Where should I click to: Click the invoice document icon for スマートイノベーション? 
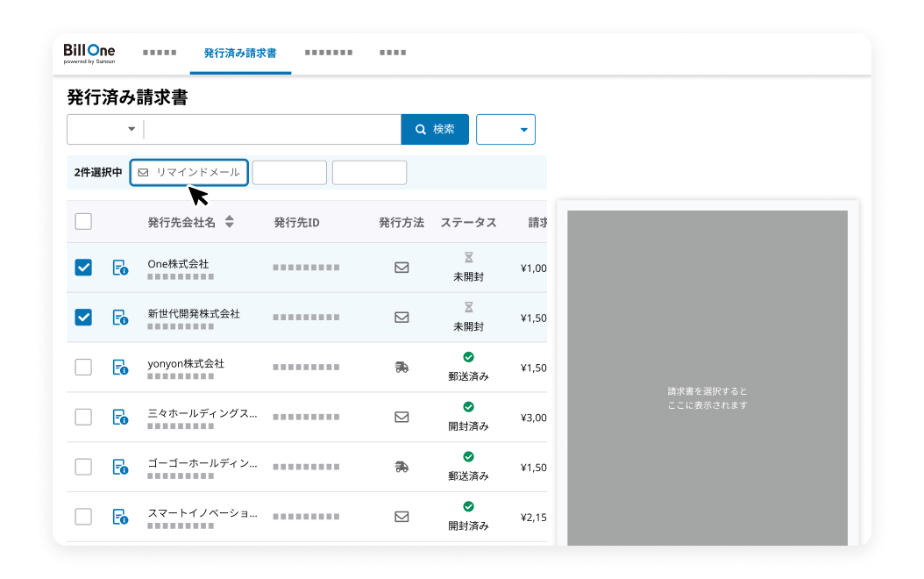point(120,517)
